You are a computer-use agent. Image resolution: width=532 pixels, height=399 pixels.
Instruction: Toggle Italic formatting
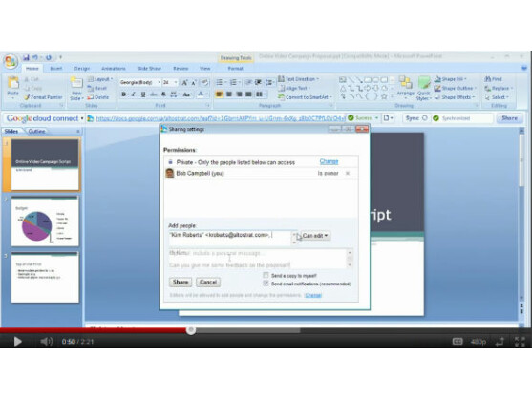click(134, 94)
